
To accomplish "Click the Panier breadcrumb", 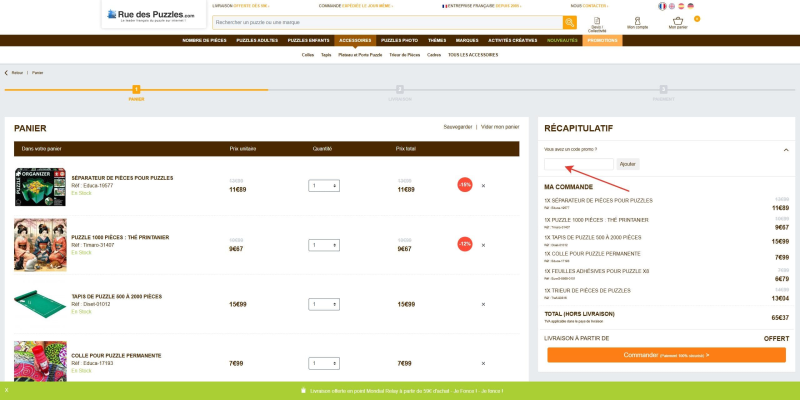I will pyautogui.click(x=38, y=73).
